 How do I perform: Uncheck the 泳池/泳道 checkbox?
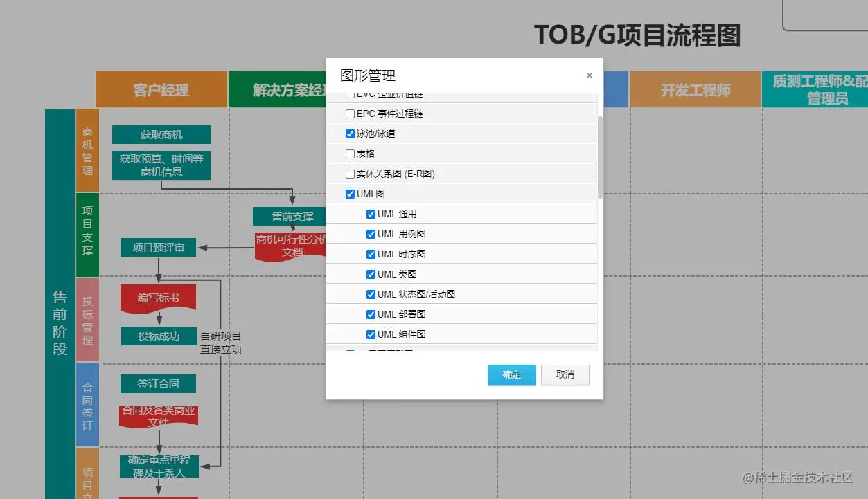click(350, 134)
